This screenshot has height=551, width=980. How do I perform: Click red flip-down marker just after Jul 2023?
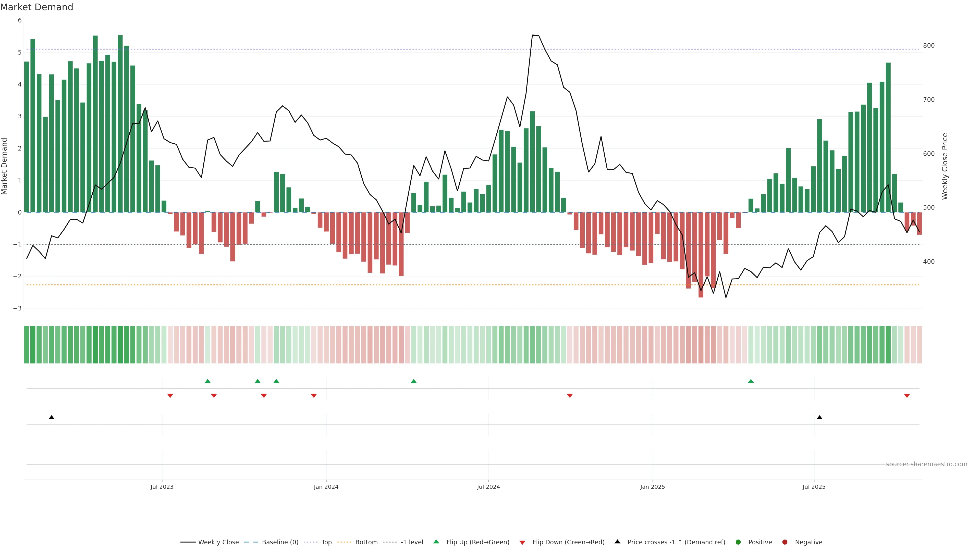(170, 396)
